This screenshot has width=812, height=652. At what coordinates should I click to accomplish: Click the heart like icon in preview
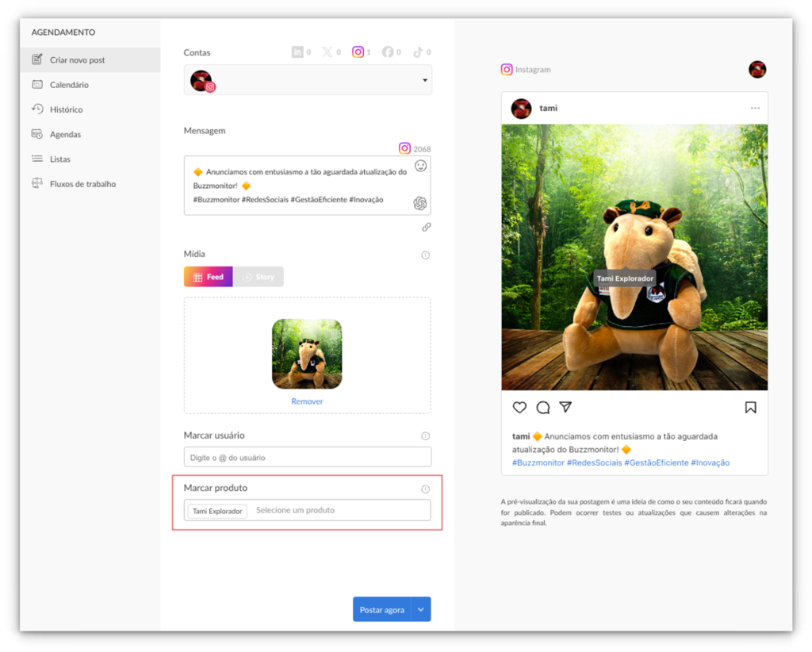click(519, 407)
